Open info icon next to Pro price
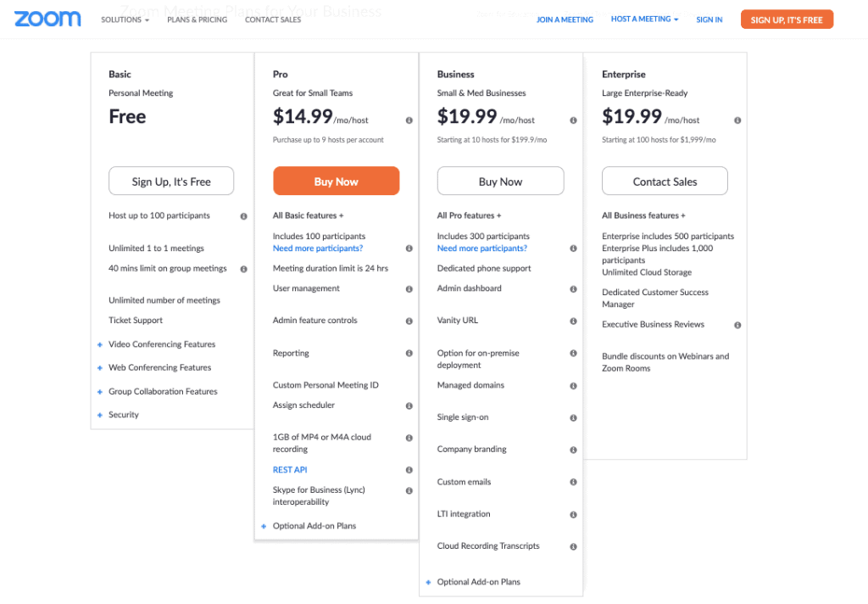This screenshot has width=868, height=604. (x=409, y=120)
